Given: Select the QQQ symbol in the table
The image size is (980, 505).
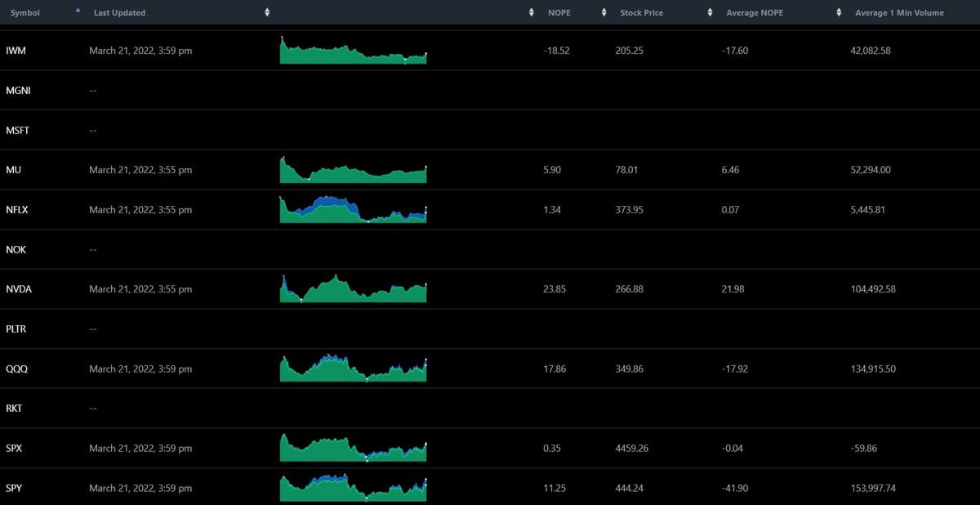Looking at the screenshot, I should pyautogui.click(x=18, y=369).
